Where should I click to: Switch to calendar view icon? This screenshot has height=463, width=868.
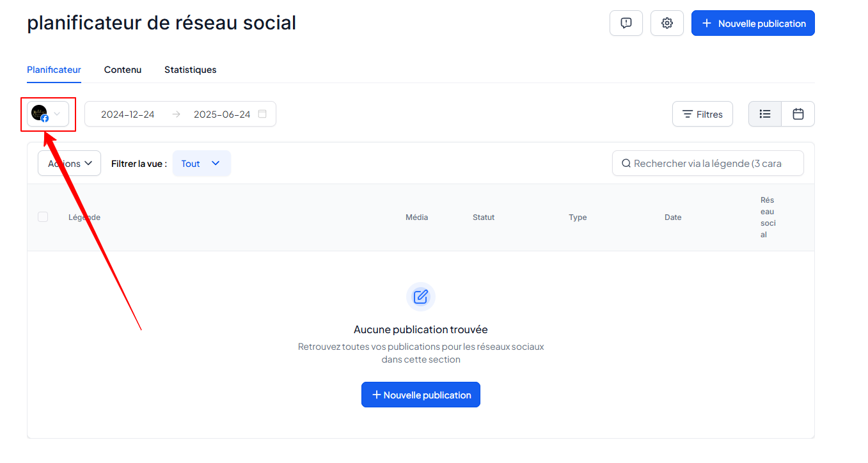click(x=798, y=114)
